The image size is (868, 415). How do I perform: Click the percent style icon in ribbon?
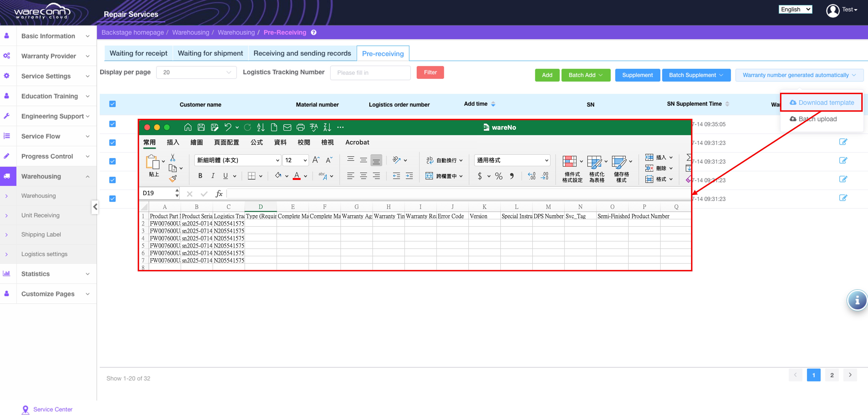click(x=498, y=176)
